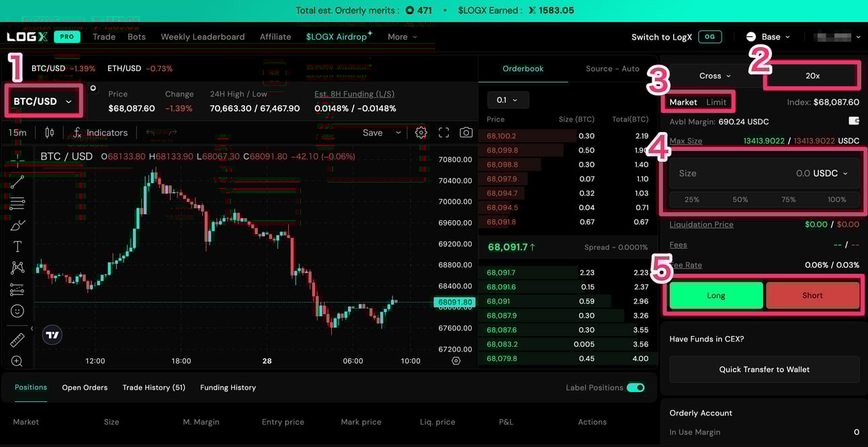Open the $LOGX Airdrop page
This screenshot has height=447, width=868.
(339, 36)
